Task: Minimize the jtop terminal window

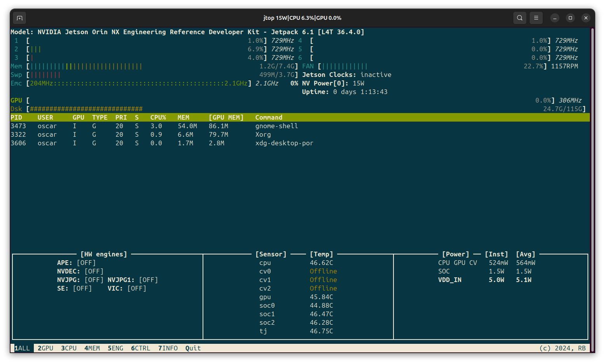Action: (x=555, y=18)
